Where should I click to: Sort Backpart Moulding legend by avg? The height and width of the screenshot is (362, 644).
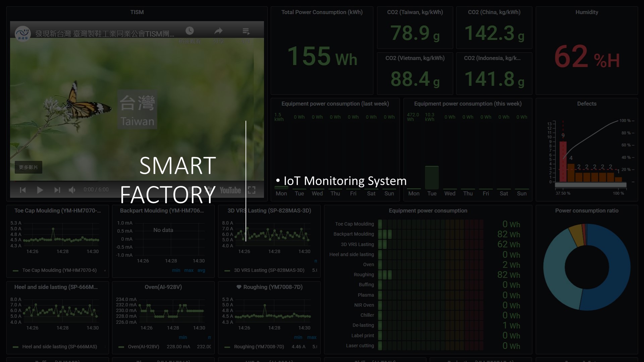tap(201, 270)
